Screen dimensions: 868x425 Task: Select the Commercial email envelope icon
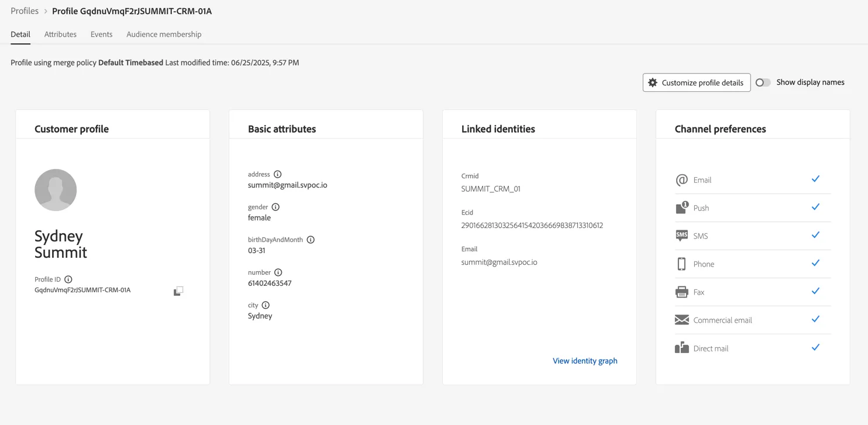click(x=681, y=320)
